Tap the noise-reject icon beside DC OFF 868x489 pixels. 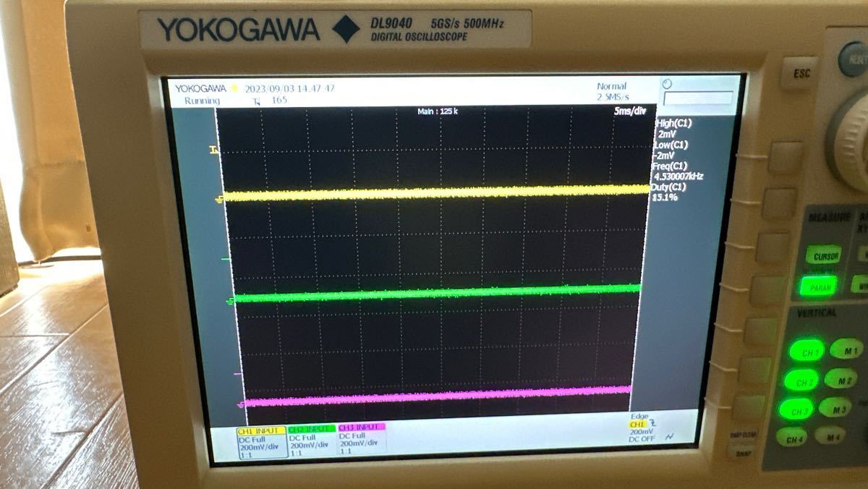point(669,436)
